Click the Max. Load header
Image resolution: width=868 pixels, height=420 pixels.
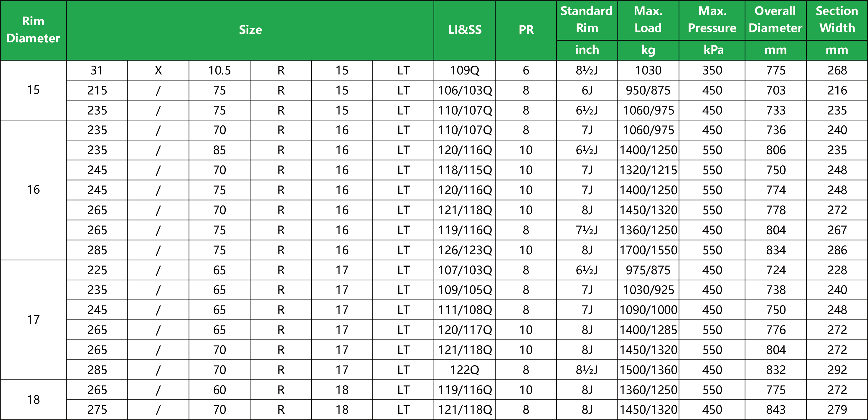pos(648,20)
